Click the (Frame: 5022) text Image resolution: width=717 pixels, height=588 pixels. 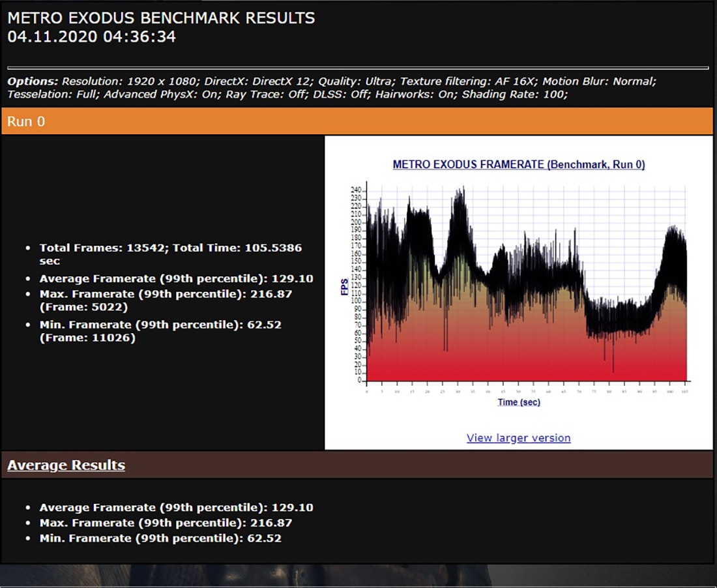pos(83,307)
